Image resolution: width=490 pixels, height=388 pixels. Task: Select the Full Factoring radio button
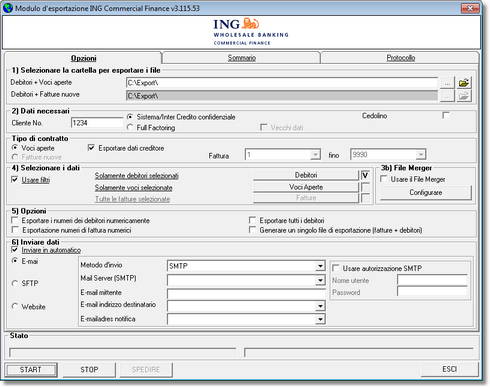[x=130, y=127]
